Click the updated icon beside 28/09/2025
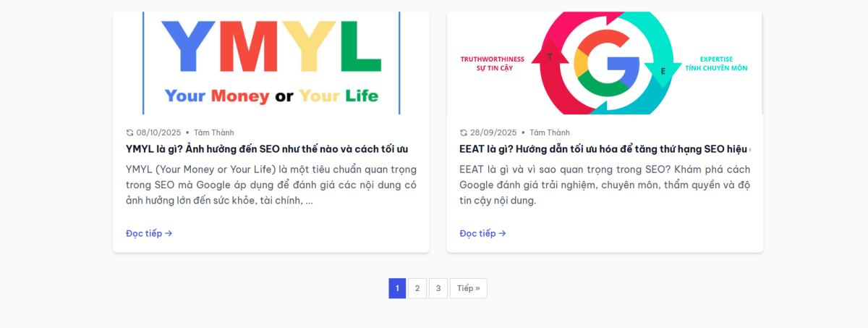Image resolution: width=868 pixels, height=328 pixels. [x=464, y=133]
